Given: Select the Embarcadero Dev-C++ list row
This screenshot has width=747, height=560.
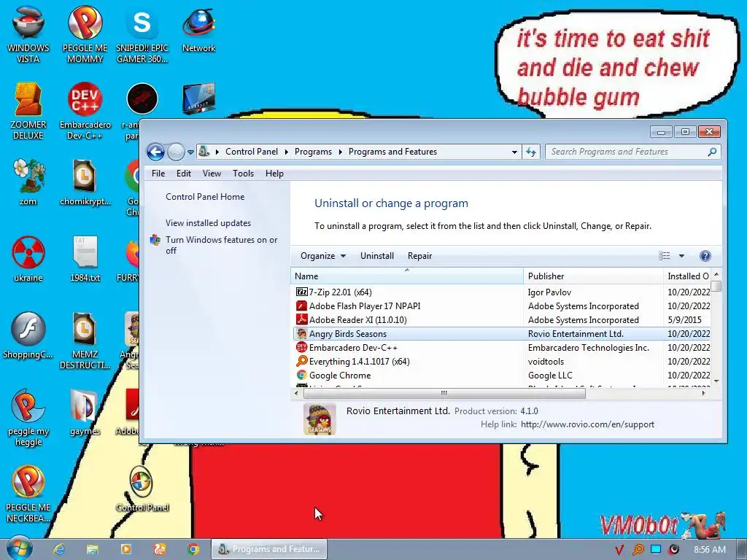Looking at the screenshot, I should (x=502, y=348).
